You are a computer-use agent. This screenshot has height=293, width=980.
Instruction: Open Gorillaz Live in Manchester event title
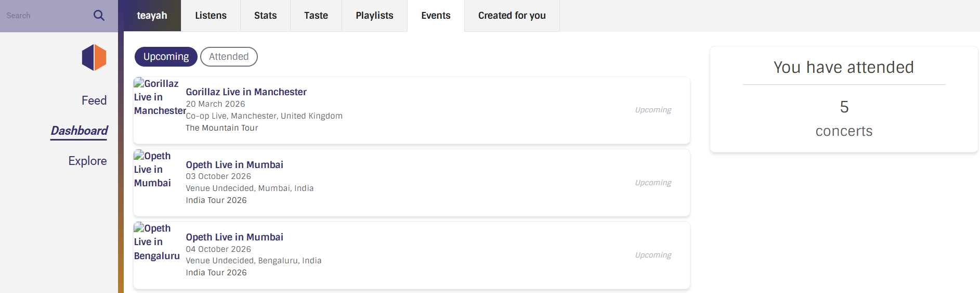[246, 92]
